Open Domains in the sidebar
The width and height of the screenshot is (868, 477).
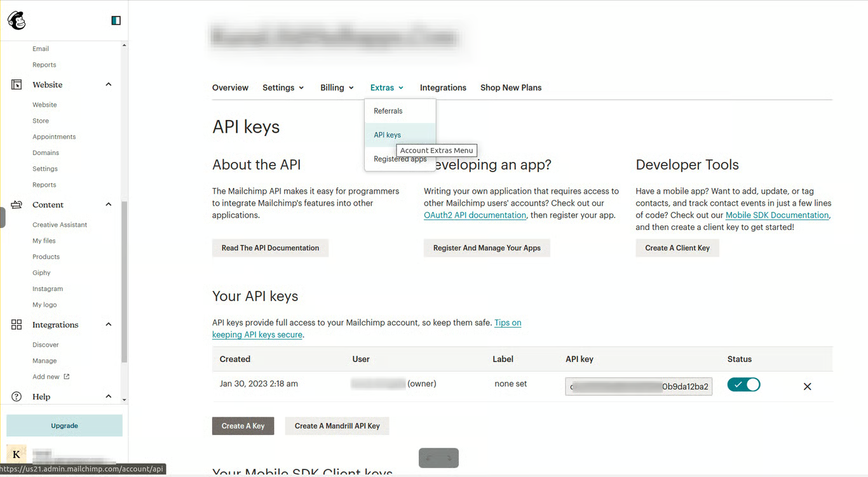click(46, 152)
